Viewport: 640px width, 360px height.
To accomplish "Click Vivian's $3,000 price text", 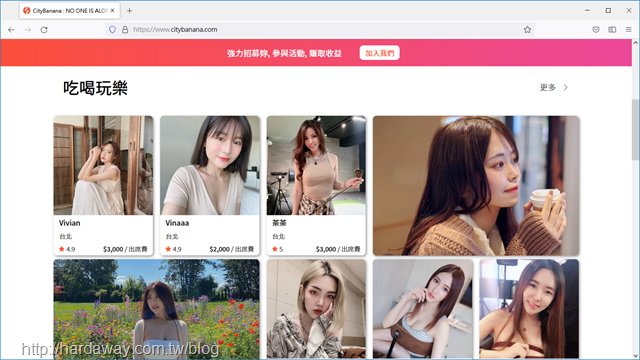I will pos(125,249).
